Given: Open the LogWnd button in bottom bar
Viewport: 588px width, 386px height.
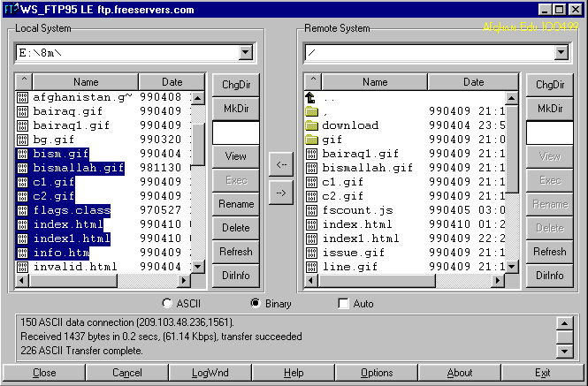Looking at the screenshot, I should pyautogui.click(x=210, y=373).
